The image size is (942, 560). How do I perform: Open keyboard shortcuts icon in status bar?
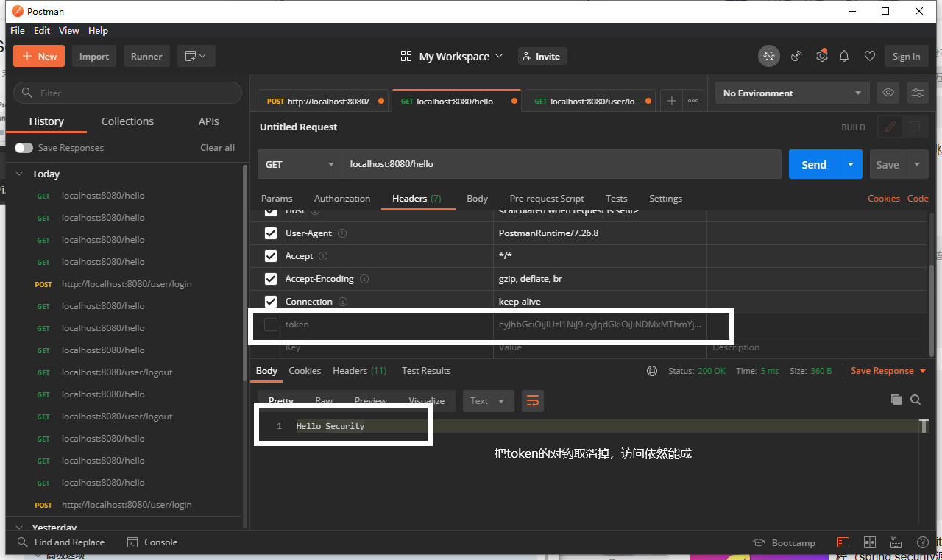(x=896, y=542)
